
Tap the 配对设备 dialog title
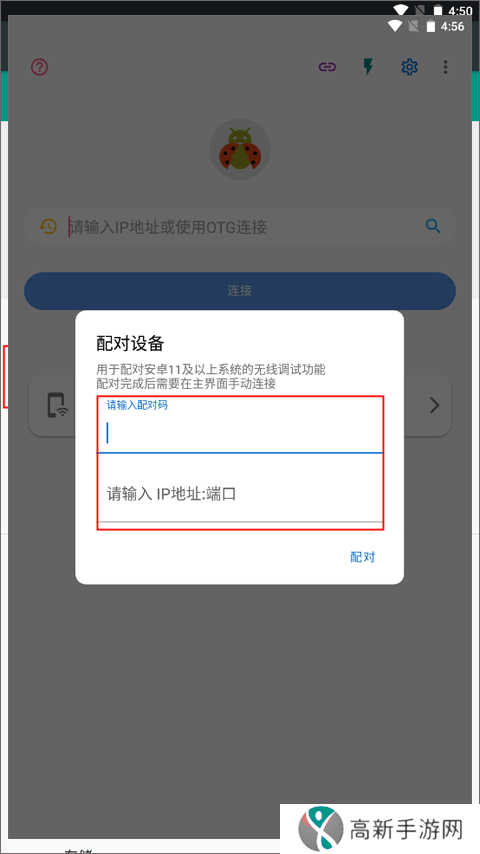click(130, 344)
